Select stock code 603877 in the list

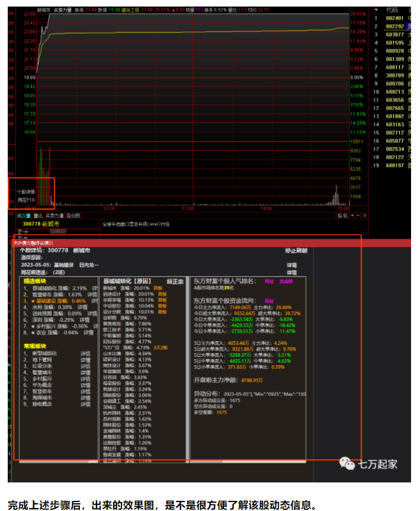(x=394, y=35)
